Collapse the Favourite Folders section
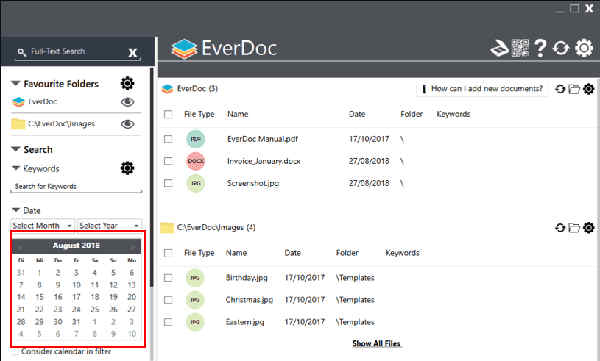600x361 pixels. point(15,83)
